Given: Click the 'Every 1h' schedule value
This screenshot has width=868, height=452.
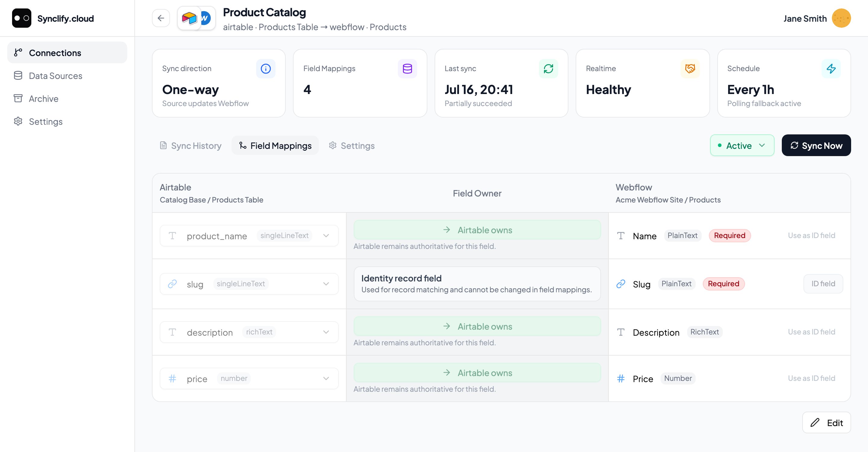Looking at the screenshot, I should 750,89.
